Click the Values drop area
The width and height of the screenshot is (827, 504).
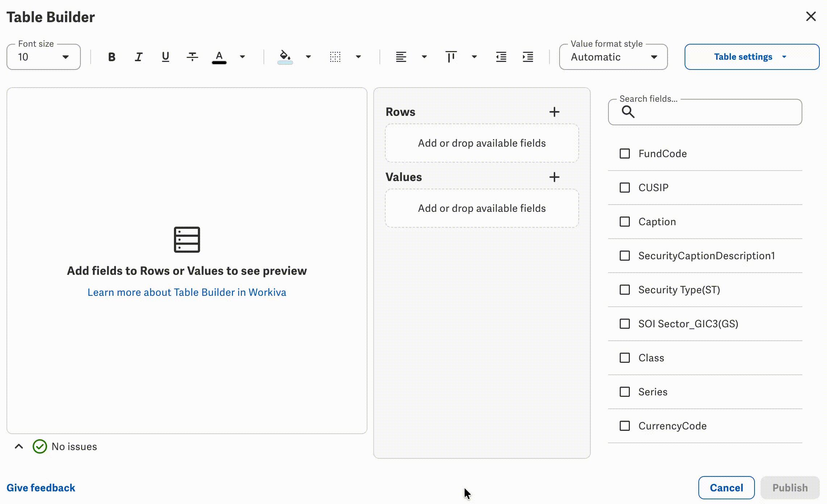click(x=482, y=208)
